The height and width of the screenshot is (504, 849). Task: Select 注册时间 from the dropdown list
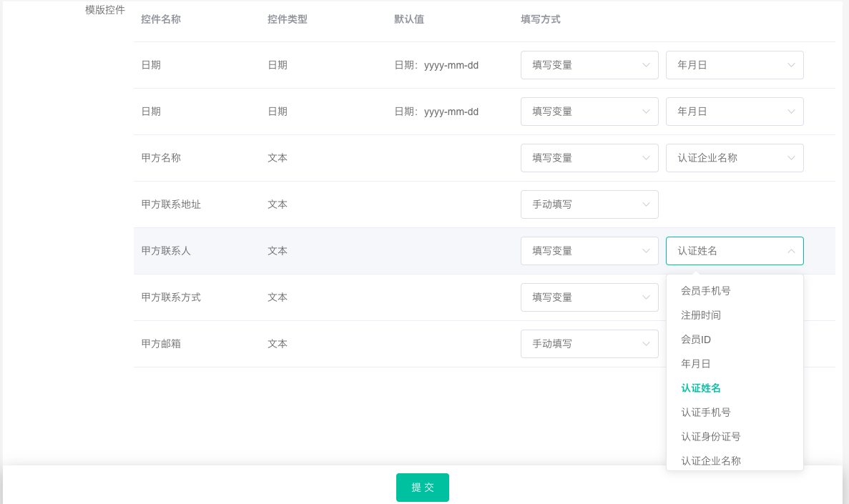click(x=701, y=315)
